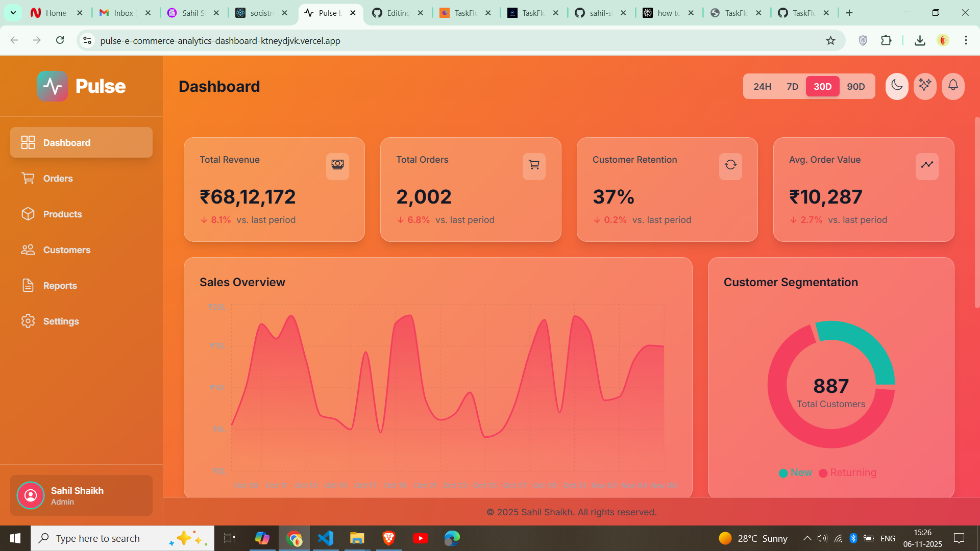Image resolution: width=980 pixels, height=551 pixels.
Task: Select the 24H time range
Action: pos(762,87)
